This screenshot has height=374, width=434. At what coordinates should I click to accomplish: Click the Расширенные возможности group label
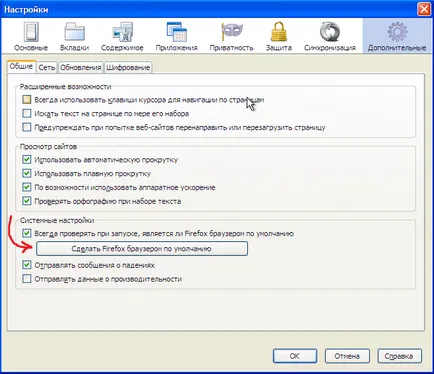coord(65,87)
